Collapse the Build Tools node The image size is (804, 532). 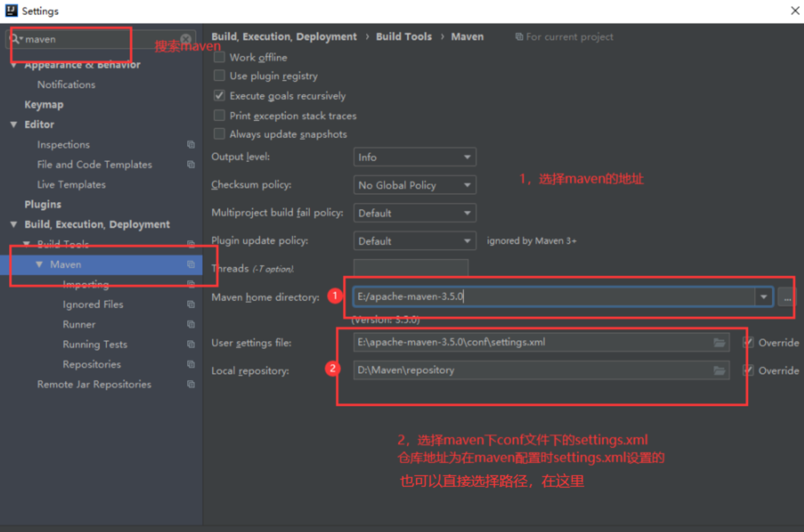[27, 244]
